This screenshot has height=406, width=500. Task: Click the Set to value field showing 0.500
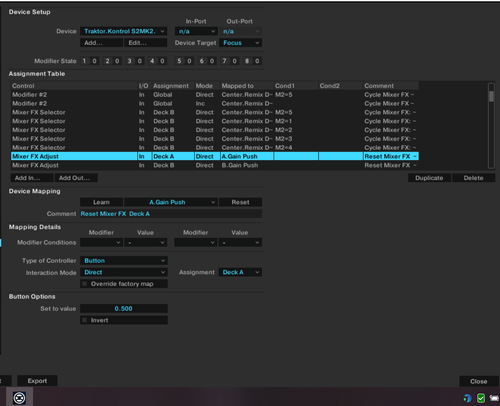(124, 309)
